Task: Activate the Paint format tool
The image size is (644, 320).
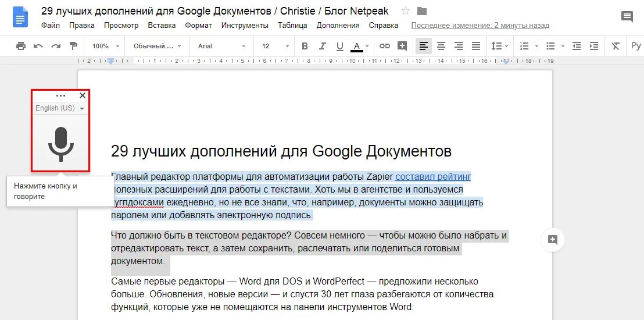Action: [x=73, y=46]
